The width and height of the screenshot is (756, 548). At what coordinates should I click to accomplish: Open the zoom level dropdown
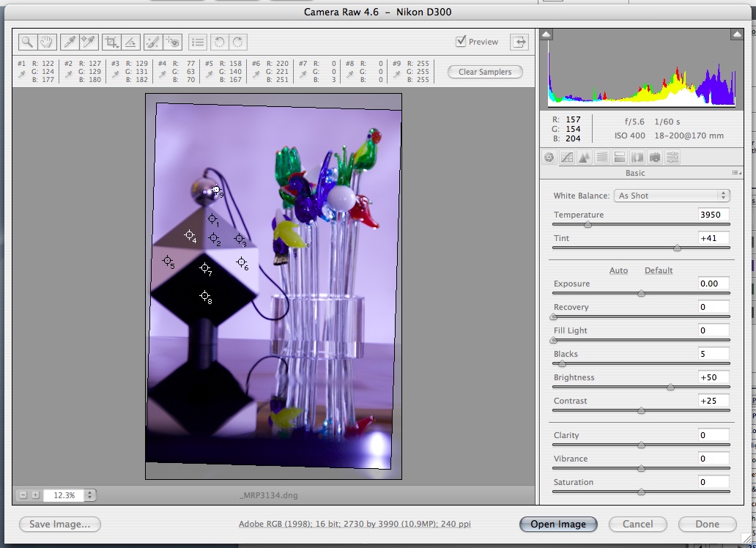click(90, 495)
